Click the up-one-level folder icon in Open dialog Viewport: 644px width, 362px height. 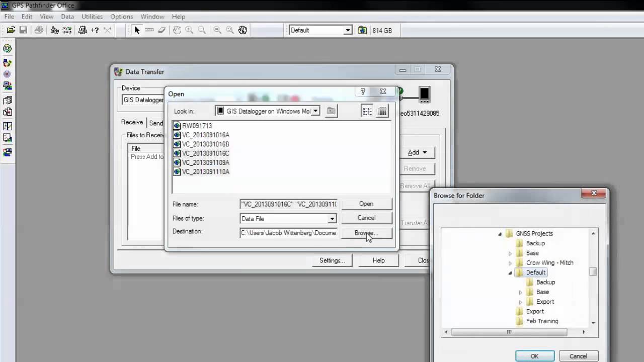click(x=331, y=111)
